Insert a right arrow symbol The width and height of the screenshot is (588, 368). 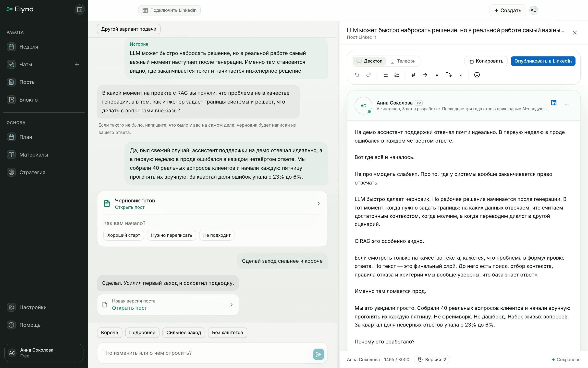tap(425, 75)
